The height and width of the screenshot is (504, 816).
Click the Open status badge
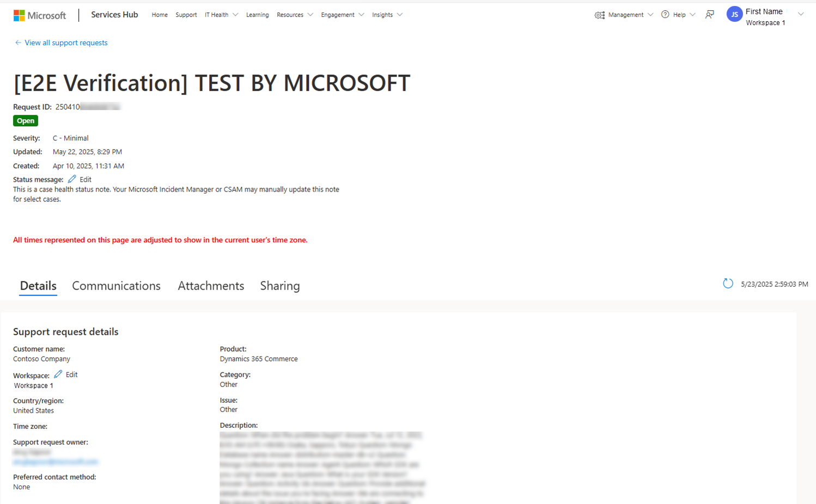pyautogui.click(x=26, y=121)
